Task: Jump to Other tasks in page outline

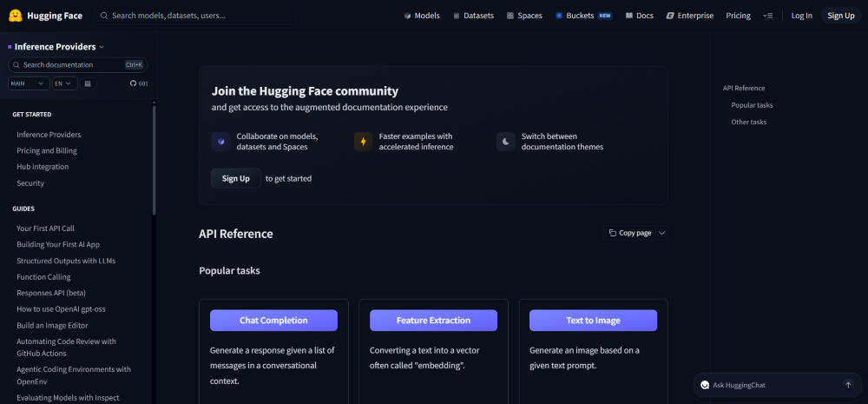Action: [748, 122]
